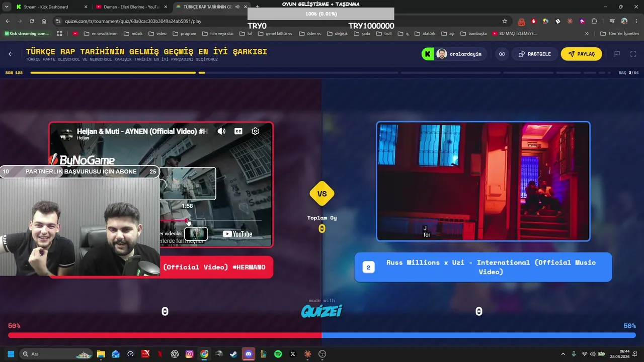Screen dimensions: 644x362
Task: Open the 'film veya dizi' bookmark folder
Action: pos(218,34)
